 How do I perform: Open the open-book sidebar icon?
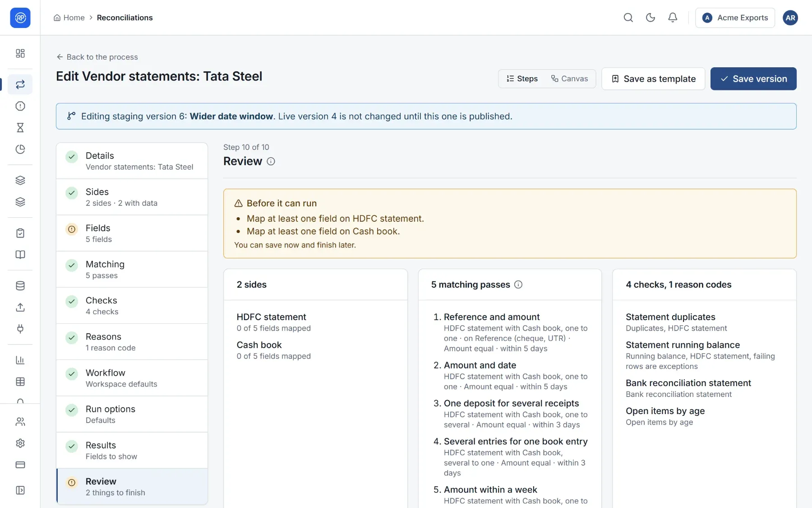click(20, 255)
